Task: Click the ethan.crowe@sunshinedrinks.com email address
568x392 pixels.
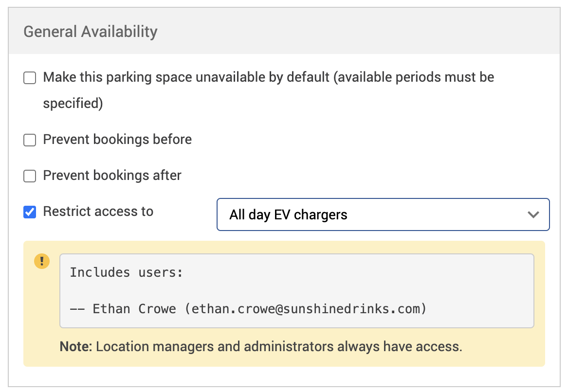Action: 305,309
